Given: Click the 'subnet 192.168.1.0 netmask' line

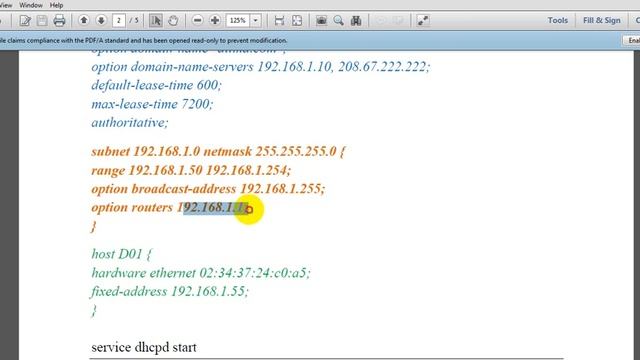Looking at the screenshot, I should click(x=218, y=151).
